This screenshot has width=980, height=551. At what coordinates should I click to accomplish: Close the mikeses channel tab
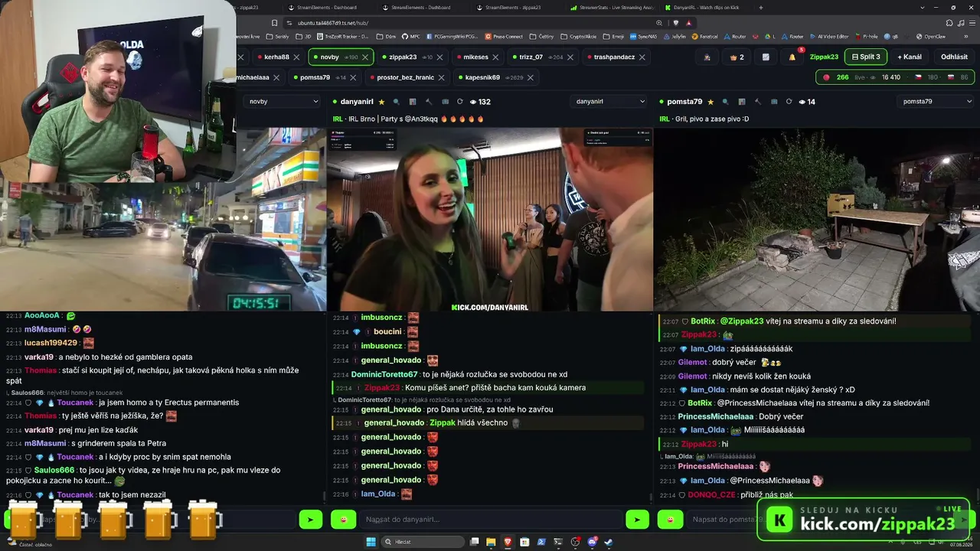[x=495, y=57]
